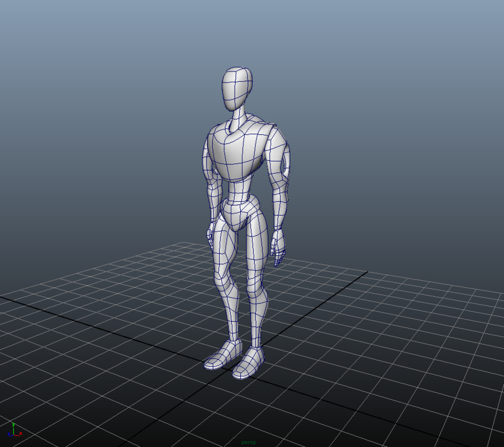Select the green Y axis on the gizmo
Screen dimensions: 504x447
[12, 426]
